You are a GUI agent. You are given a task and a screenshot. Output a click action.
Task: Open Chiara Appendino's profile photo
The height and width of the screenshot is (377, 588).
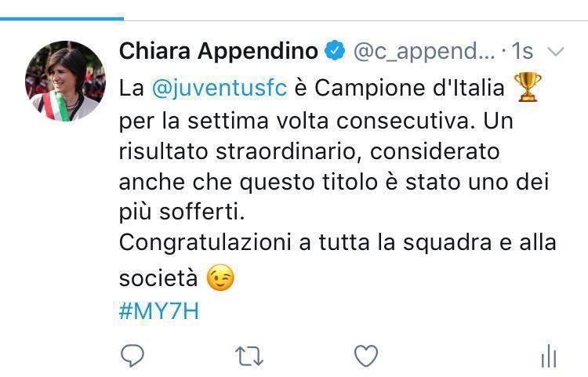point(65,81)
